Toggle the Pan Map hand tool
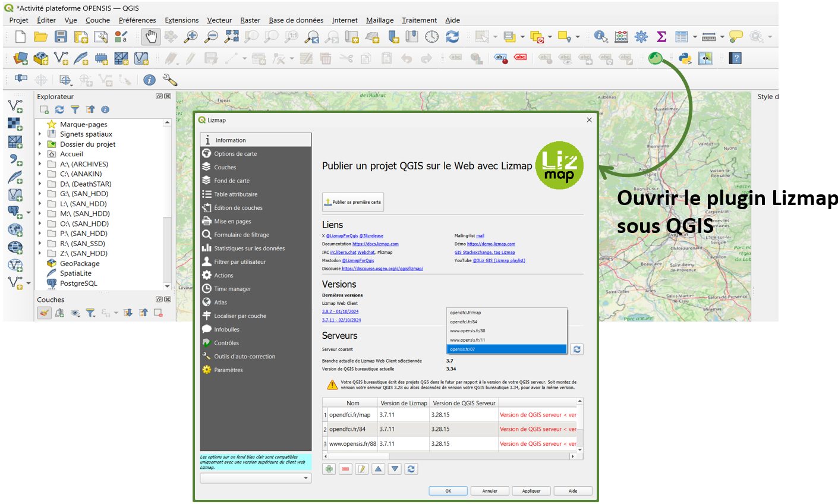The height and width of the screenshot is (504, 838). (151, 37)
